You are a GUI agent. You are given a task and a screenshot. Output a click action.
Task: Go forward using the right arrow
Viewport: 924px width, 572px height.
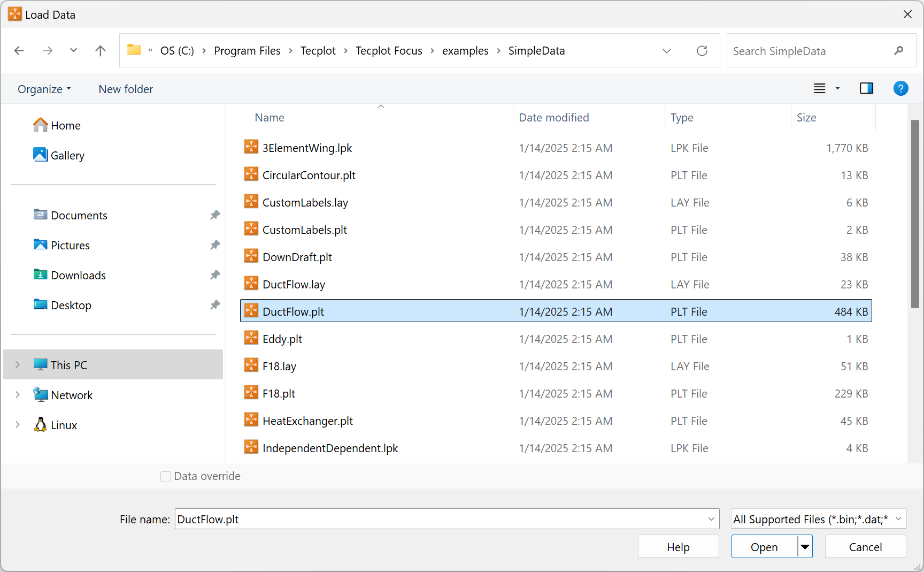tap(48, 51)
